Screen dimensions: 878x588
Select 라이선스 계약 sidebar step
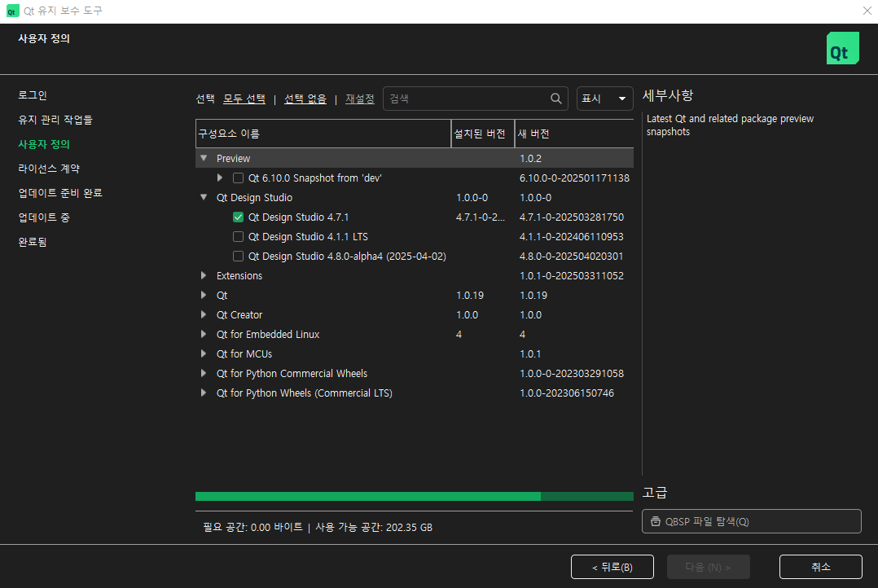(x=49, y=169)
